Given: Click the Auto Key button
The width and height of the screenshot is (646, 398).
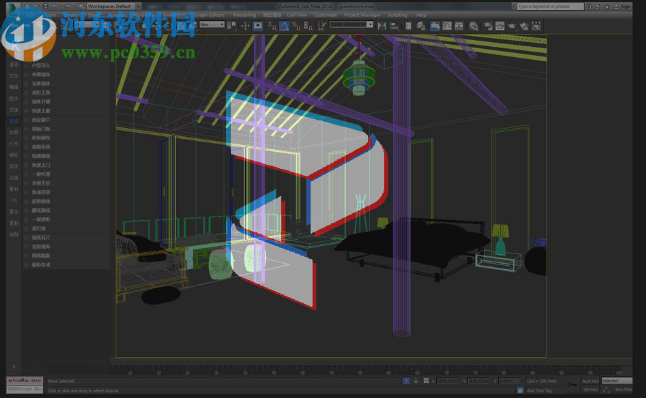Looking at the screenshot, I should click(x=590, y=381).
